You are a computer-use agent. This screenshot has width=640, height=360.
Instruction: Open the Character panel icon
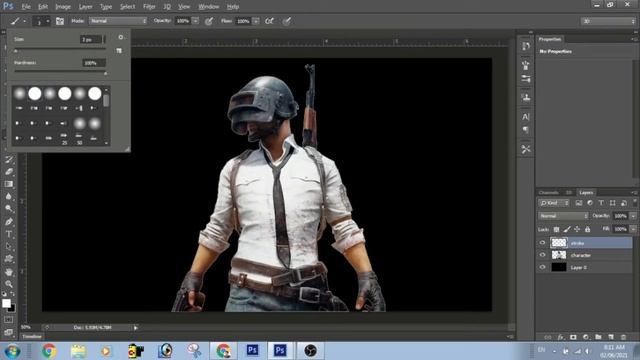pyautogui.click(x=526, y=117)
